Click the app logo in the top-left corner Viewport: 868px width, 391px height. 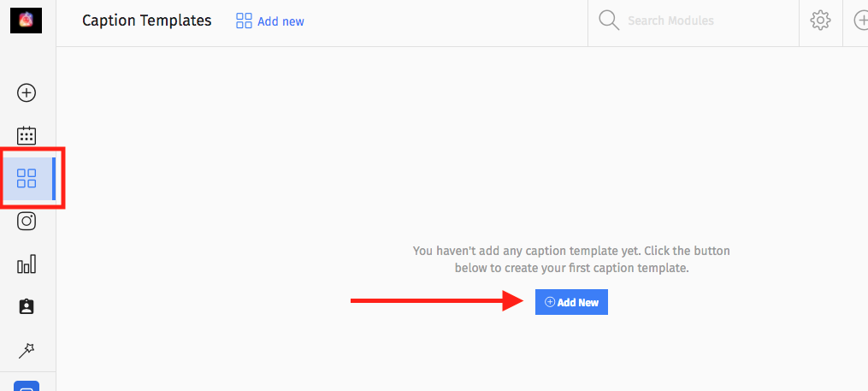coord(26,21)
